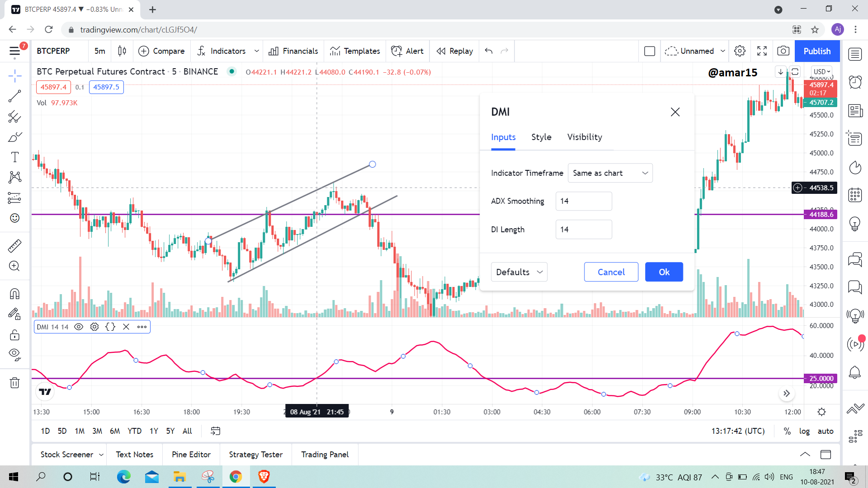
Task: Open the Defaults dropdown in DMI dialog
Action: tap(519, 272)
